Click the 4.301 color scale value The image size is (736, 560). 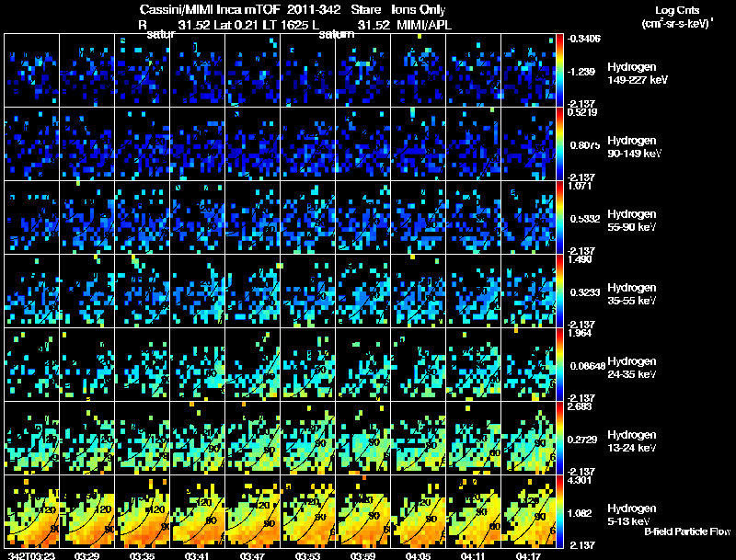pyautogui.click(x=580, y=480)
